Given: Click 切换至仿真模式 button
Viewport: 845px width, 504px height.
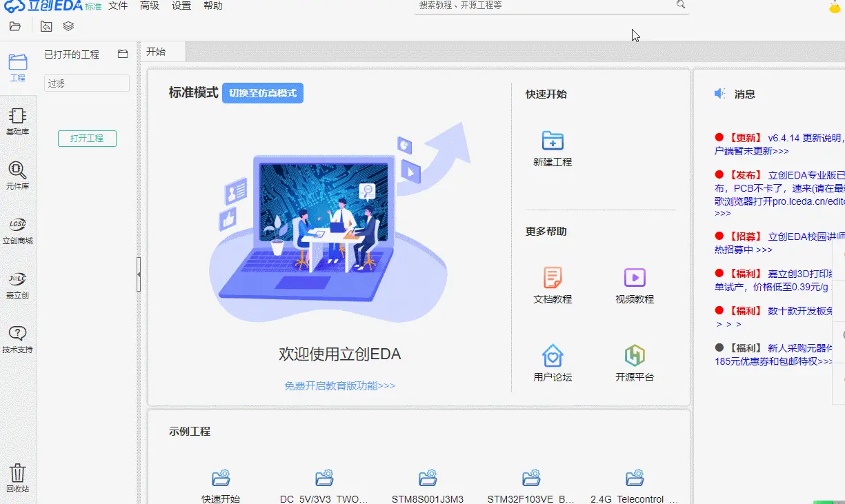Looking at the screenshot, I should click(263, 93).
